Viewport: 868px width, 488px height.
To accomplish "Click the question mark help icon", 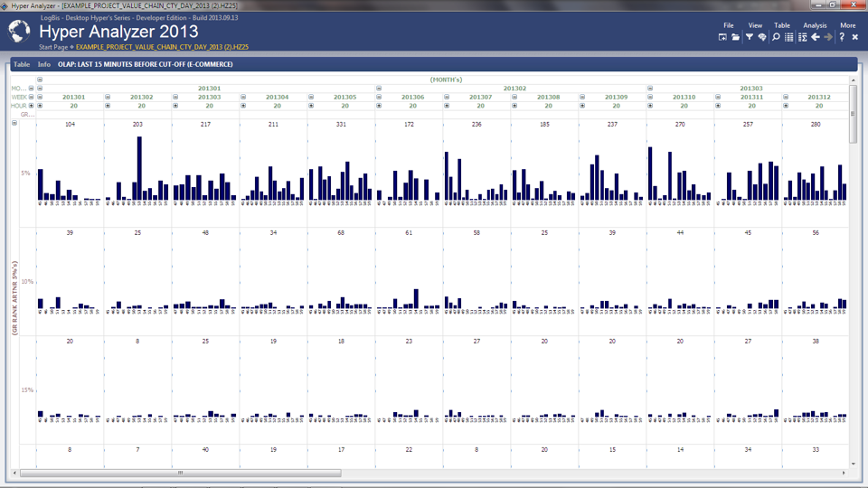I will pyautogui.click(x=842, y=37).
